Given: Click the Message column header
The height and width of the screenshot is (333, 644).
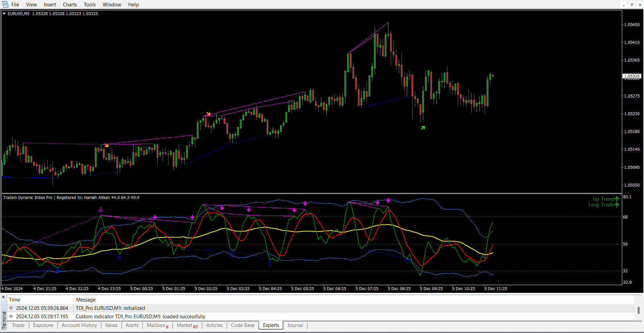Looking at the screenshot, I should [86, 300].
